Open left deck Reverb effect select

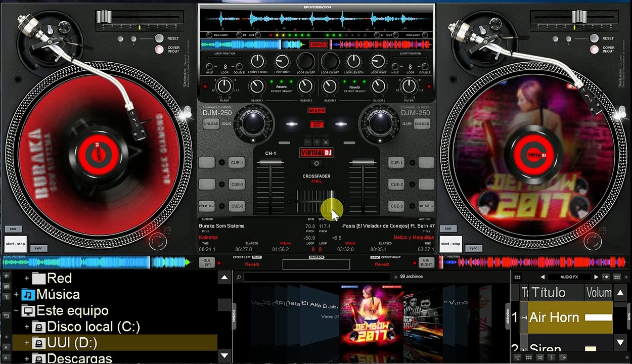282,87
